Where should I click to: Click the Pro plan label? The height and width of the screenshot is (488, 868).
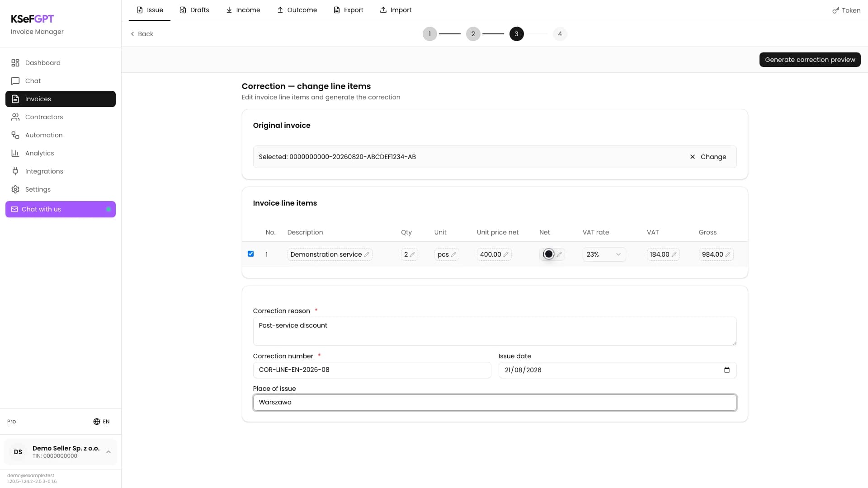point(11,422)
